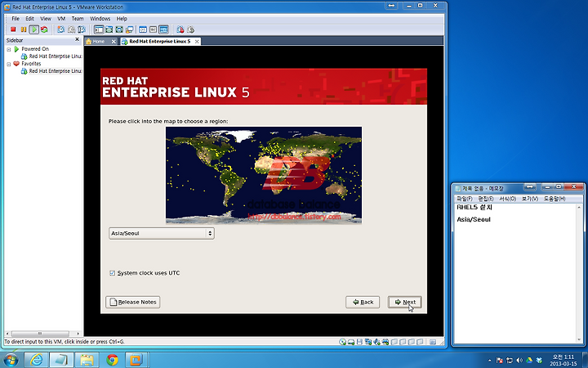Click the Release Notes button

tap(133, 302)
